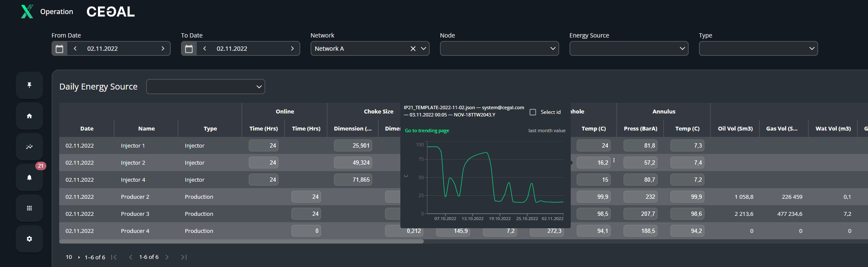Click the three-dot menu beside 16,2
The image size is (868, 267).
614,160
